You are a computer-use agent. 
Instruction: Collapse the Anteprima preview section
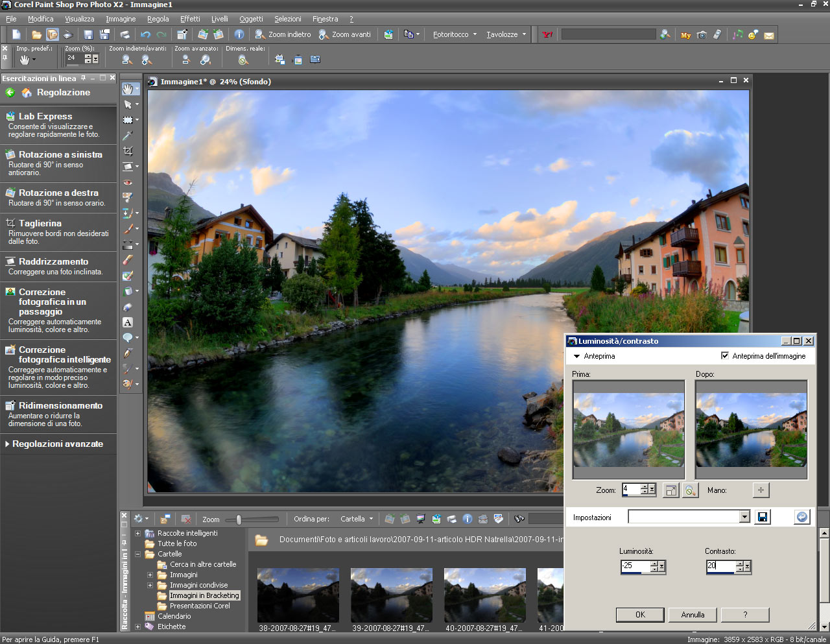(576, 356)
